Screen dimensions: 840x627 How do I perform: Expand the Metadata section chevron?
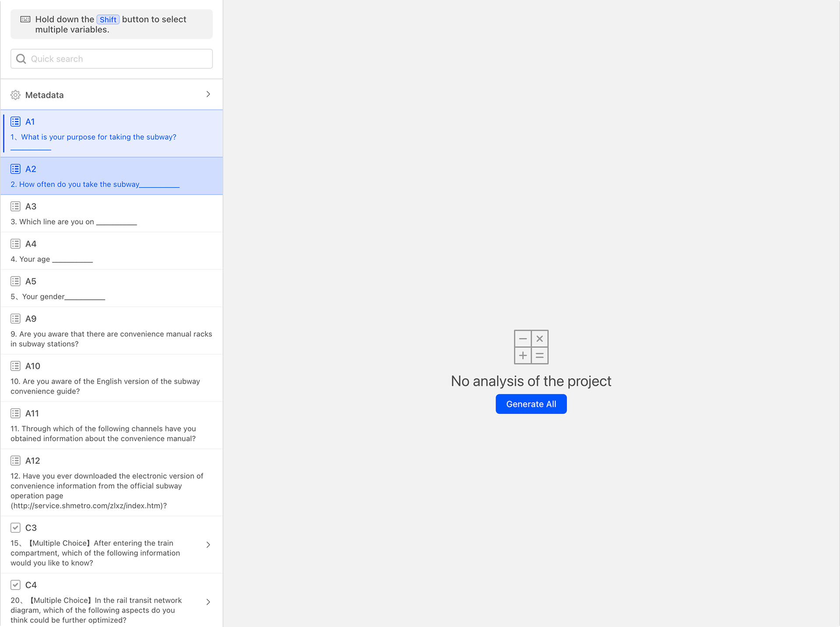[x=208, y=94]
